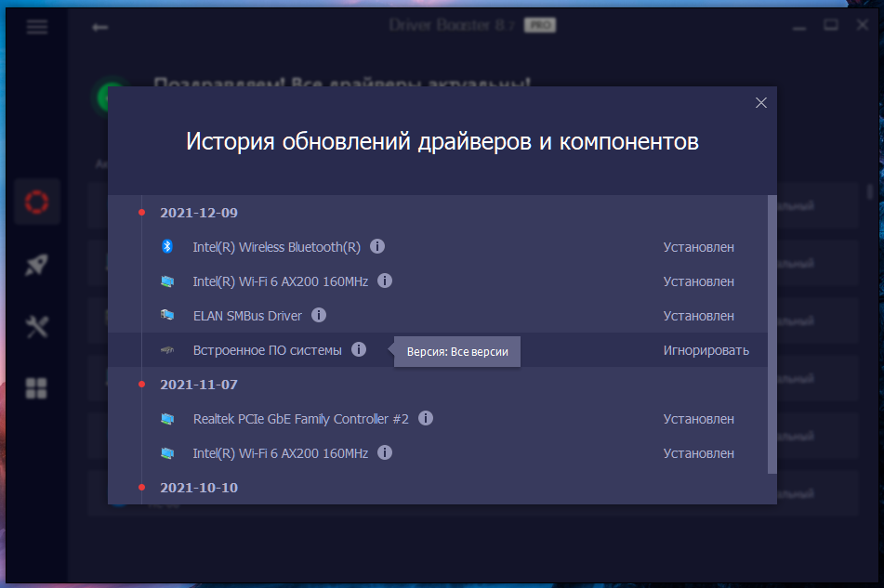The height and width of the screenshot is (588, 884).
Task: Select Игнорировать for Встроенное ПО системы
Action: click(x=706, y=350)
